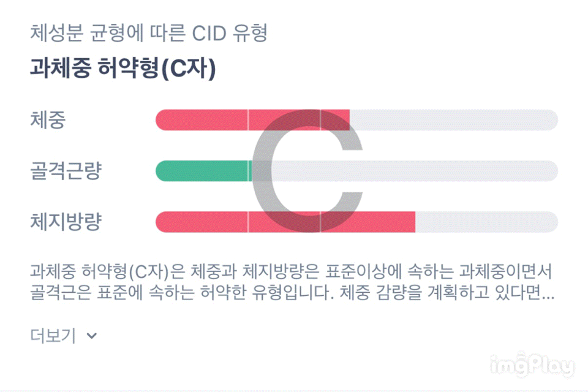
Task: Select the 체중 row label
Action: [48, 120]
